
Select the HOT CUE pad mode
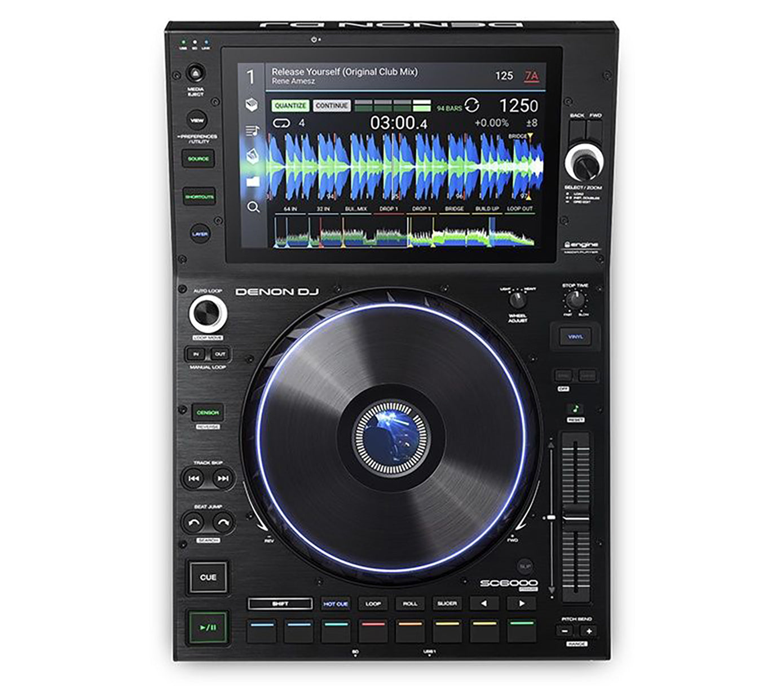336,604
